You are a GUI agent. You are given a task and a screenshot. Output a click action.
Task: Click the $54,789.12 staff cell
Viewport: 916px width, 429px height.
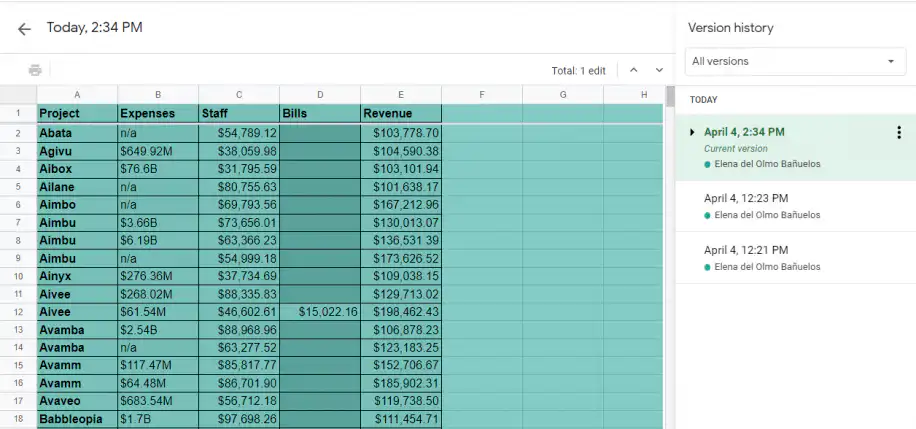pos(239,133)
